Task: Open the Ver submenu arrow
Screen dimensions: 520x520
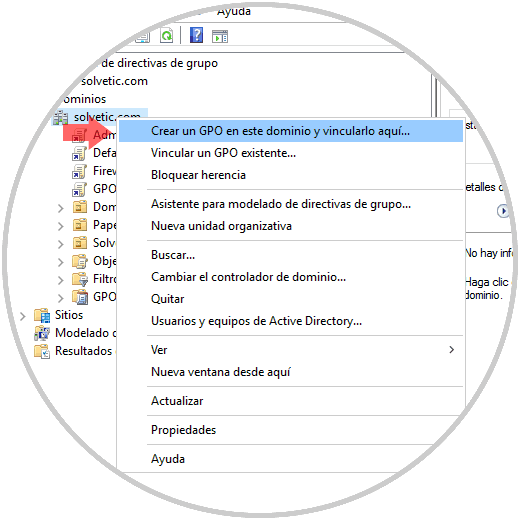Action: 451,350
